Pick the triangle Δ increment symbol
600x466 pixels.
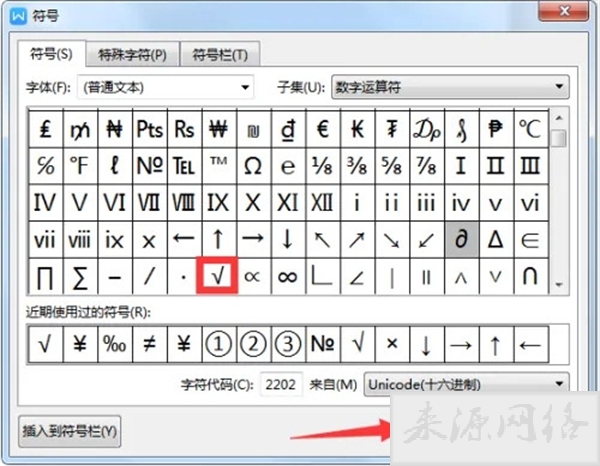click(496, 239)
